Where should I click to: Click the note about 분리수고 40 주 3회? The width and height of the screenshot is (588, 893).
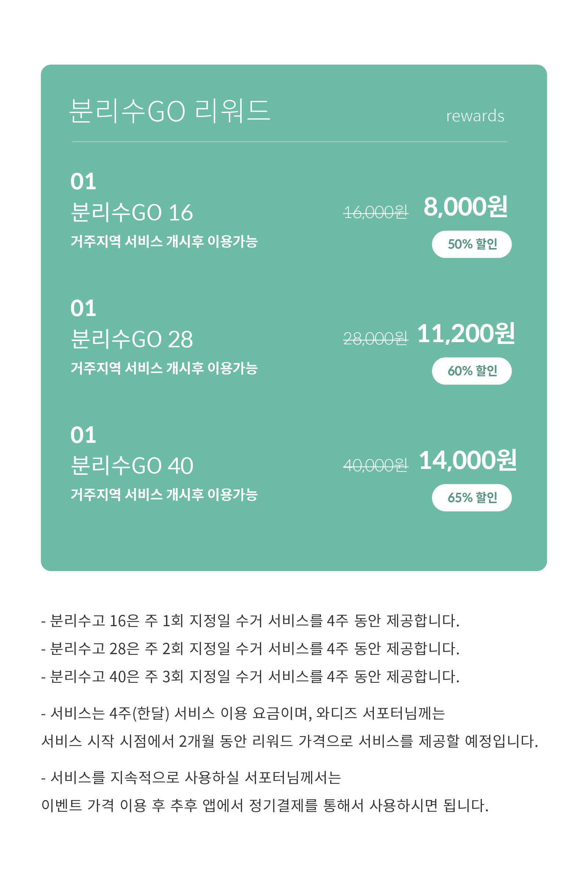tap(250, 677)
